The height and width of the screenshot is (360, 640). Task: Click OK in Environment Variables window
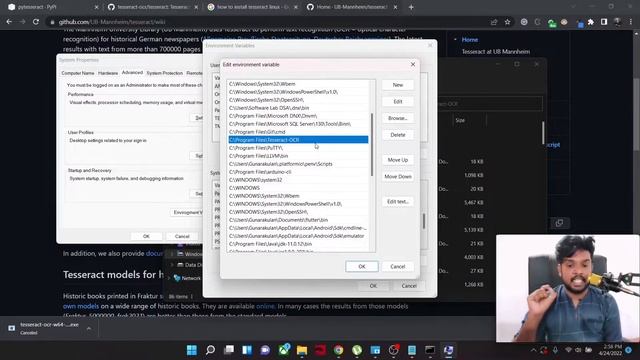coord(373,286)
